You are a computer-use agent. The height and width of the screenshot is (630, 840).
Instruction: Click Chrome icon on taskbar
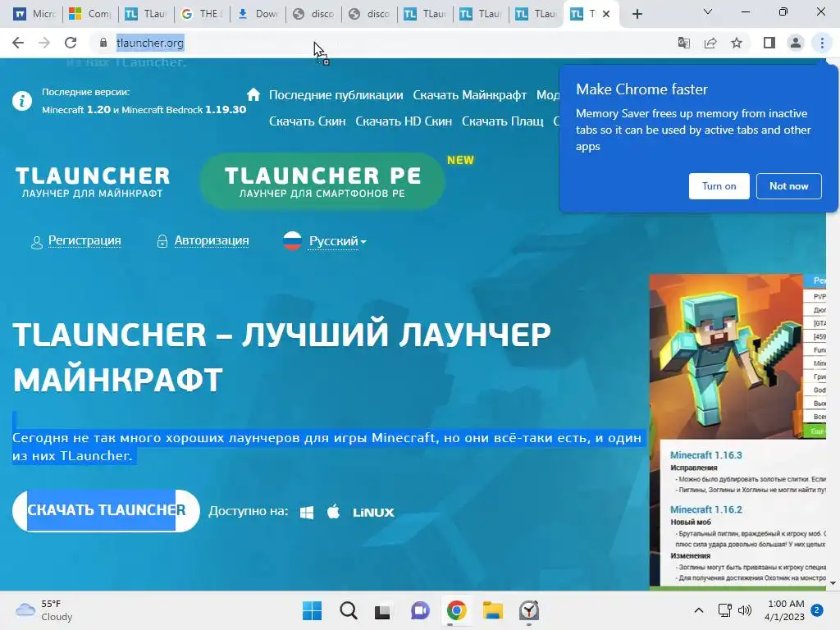pos(456,610)
